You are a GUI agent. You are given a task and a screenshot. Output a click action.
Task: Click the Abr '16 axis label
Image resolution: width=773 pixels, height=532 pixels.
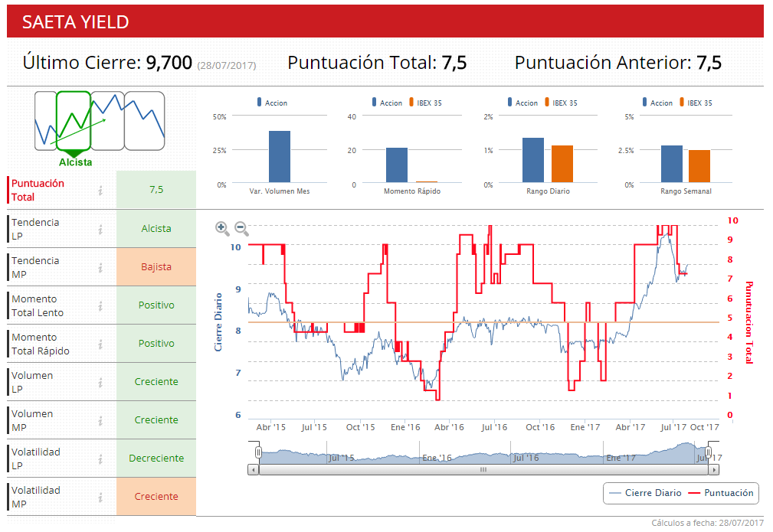coord(449,428)
